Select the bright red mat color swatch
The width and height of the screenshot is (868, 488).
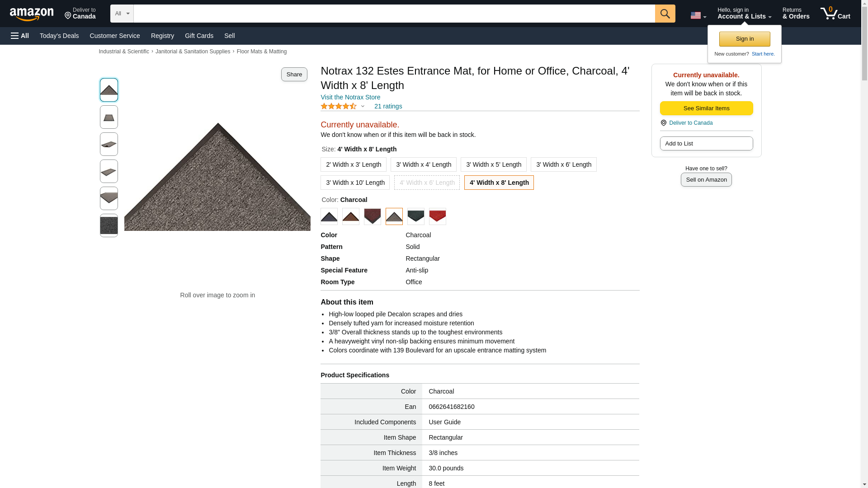click(437, 216)
